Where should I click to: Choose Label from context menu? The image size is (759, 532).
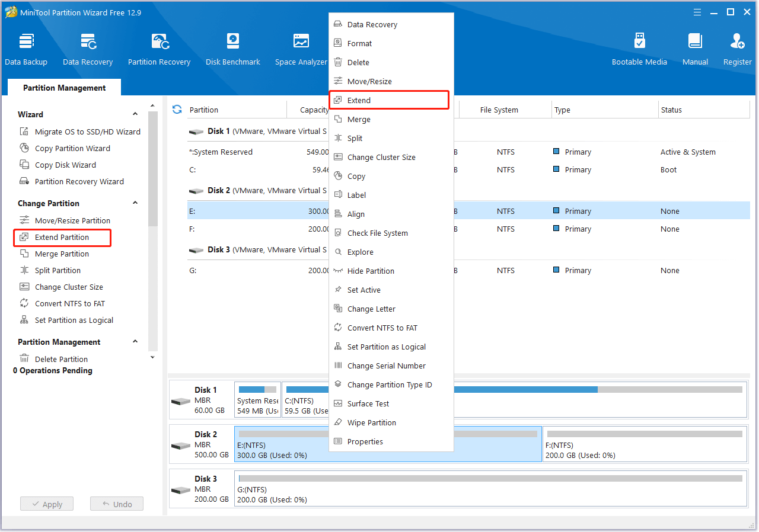pyautogui.click(x=391, y=196)
